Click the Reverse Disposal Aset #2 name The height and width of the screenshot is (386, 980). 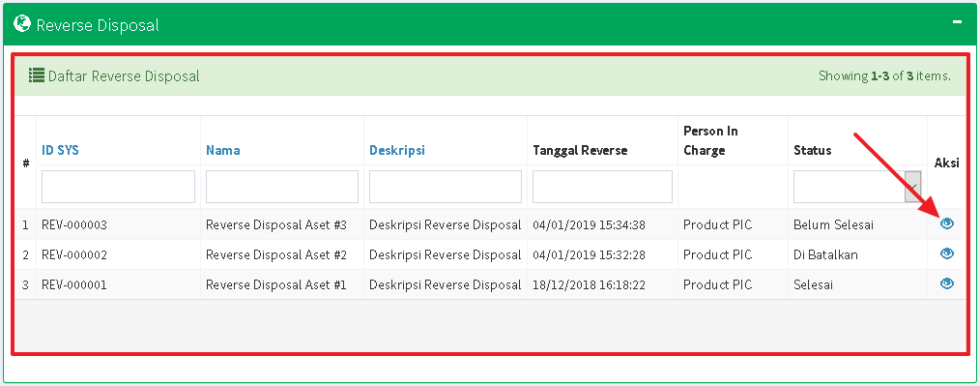[x=275, y=254]
